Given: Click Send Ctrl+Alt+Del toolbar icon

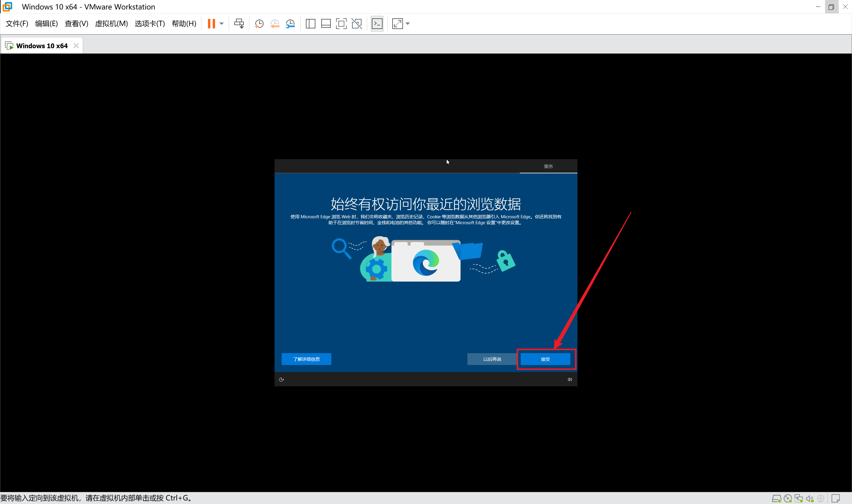Looking at the screenshot, I should click(239, 24).
